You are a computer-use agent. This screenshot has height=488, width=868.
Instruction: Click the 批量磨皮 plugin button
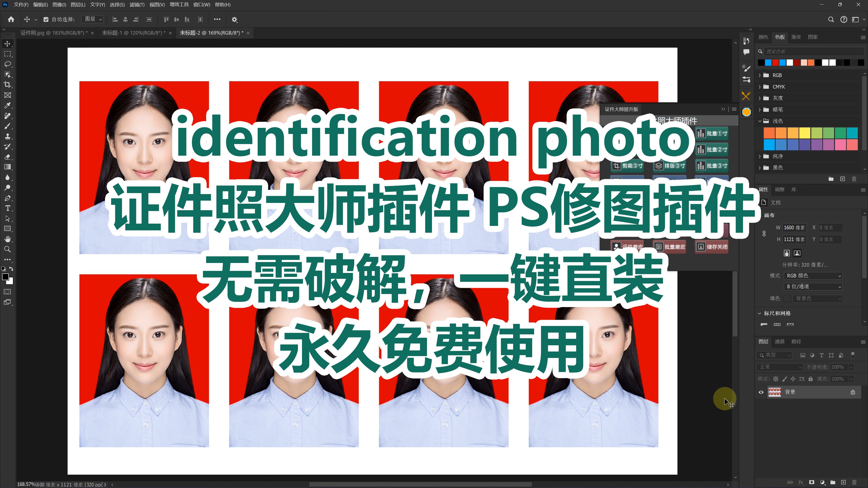(670, 247)
